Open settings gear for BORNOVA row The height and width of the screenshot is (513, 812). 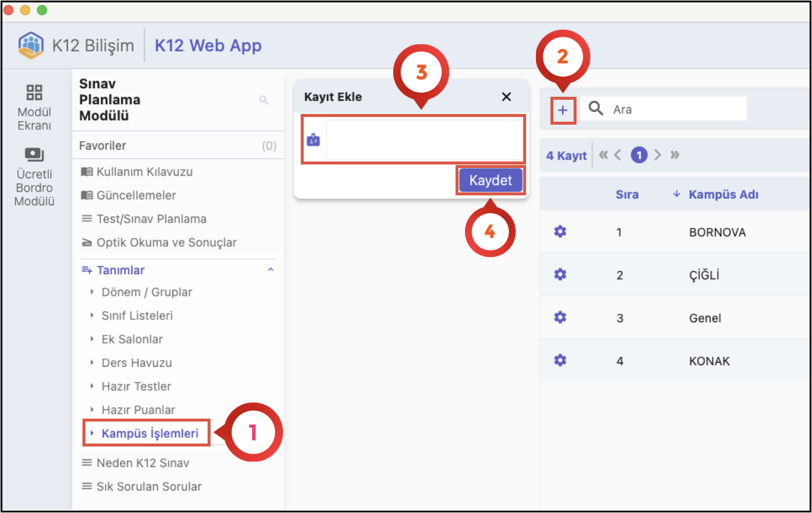coord(560,232)
